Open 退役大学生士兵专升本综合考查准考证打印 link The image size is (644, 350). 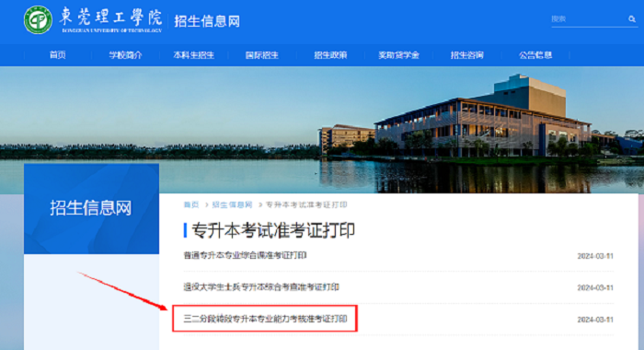[x=261, y=287]
